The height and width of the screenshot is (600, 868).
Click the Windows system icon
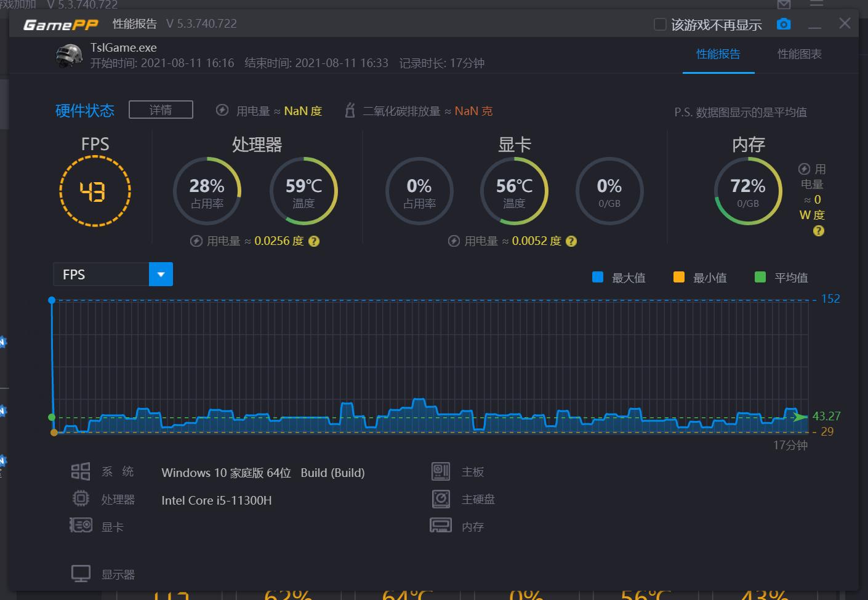(x=81, y=471)
